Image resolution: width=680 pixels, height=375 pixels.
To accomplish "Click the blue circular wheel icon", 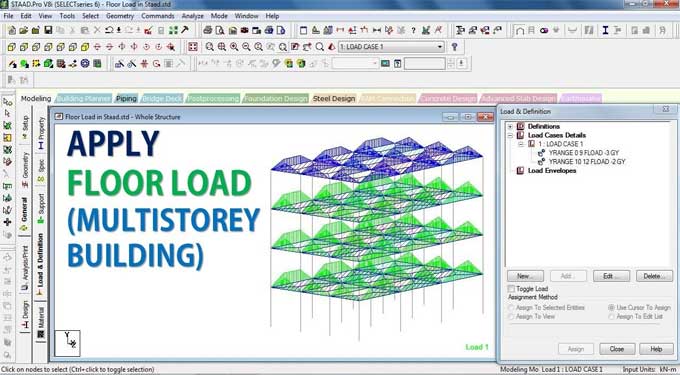I will point(85,64).
